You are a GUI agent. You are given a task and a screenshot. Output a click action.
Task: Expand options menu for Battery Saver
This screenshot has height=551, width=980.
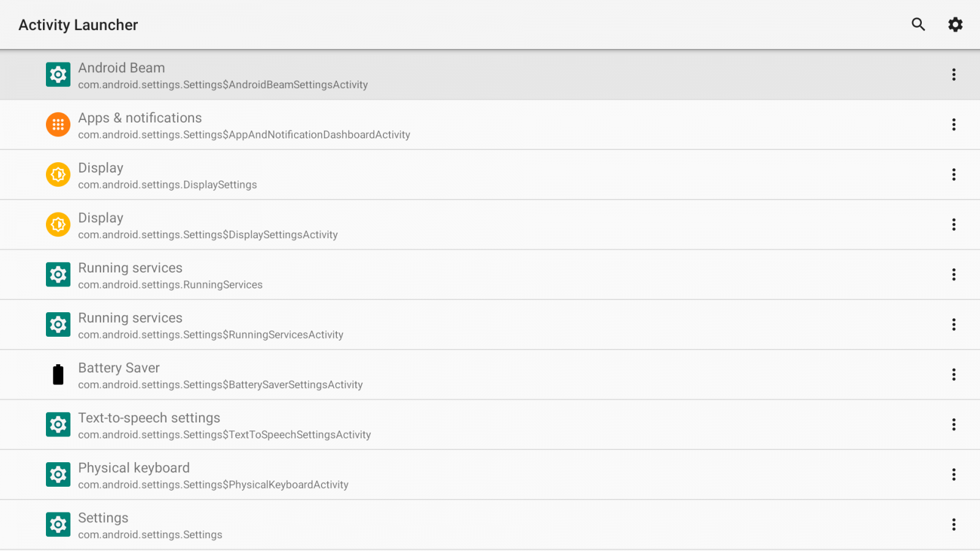click(954, 375)
